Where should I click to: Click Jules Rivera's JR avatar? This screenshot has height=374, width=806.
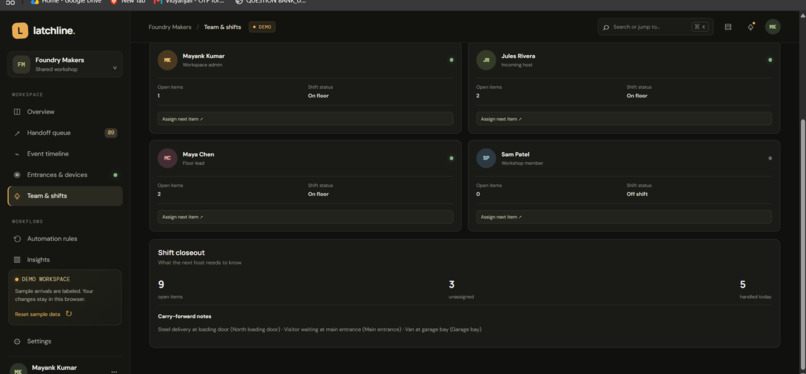tap(486, 60)
